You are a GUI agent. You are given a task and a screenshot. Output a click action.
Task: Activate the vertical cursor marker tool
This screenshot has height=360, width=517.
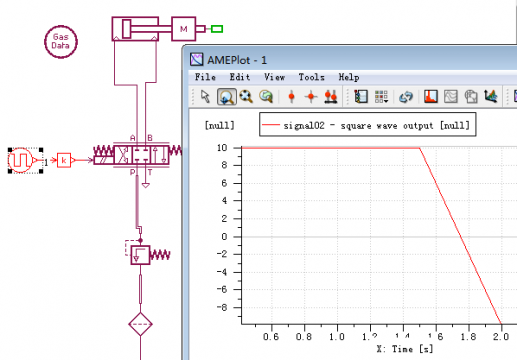(291, 97)
